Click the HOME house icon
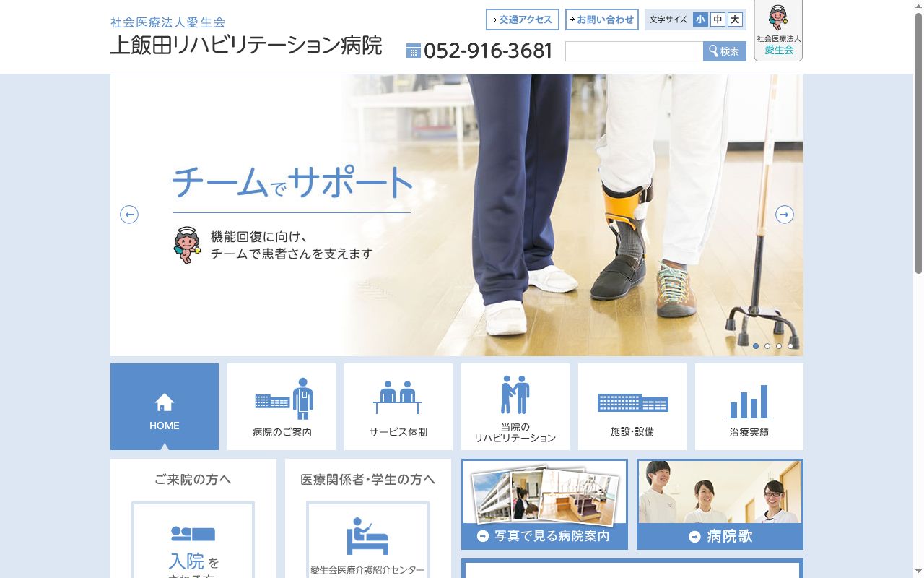The height and width of the screenshot is (578, 924). pos(165,402)
